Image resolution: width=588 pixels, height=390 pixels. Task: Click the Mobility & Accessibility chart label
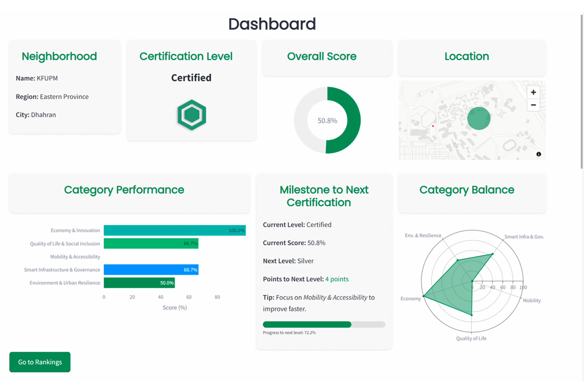[75, 257]
